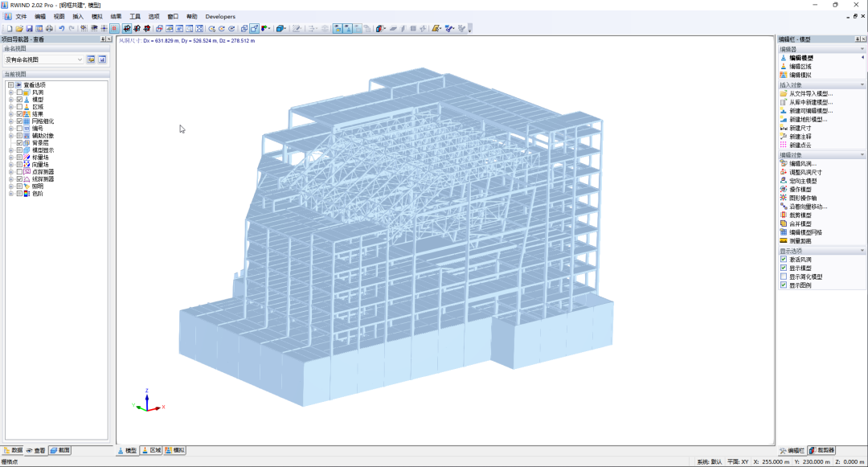Click the 系统: 默认 status bar field
Image resolution: width=868 pixels, height=467 pixels.
pos(709,461)
